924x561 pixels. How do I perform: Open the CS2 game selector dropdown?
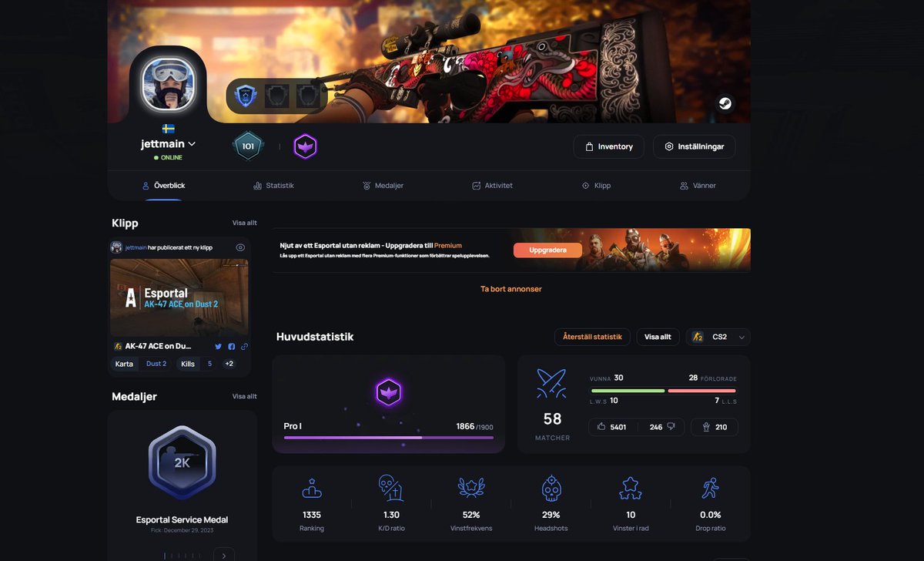718,337
